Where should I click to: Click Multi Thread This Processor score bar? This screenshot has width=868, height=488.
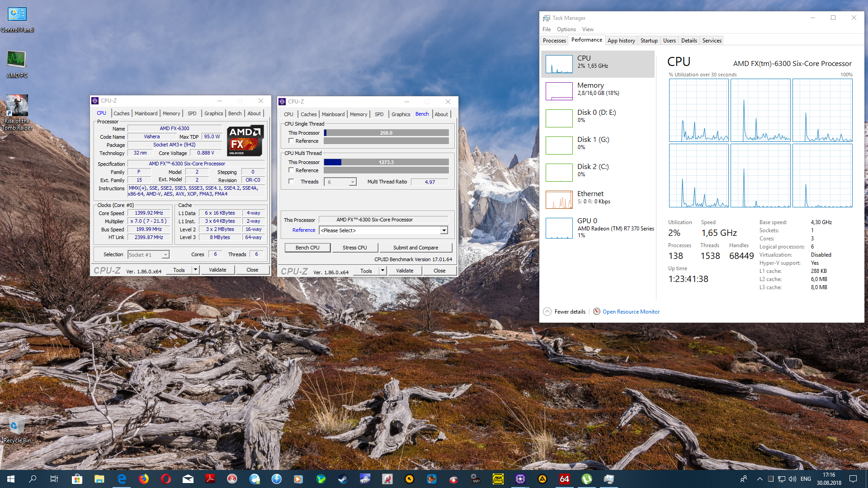coord(386,162)
